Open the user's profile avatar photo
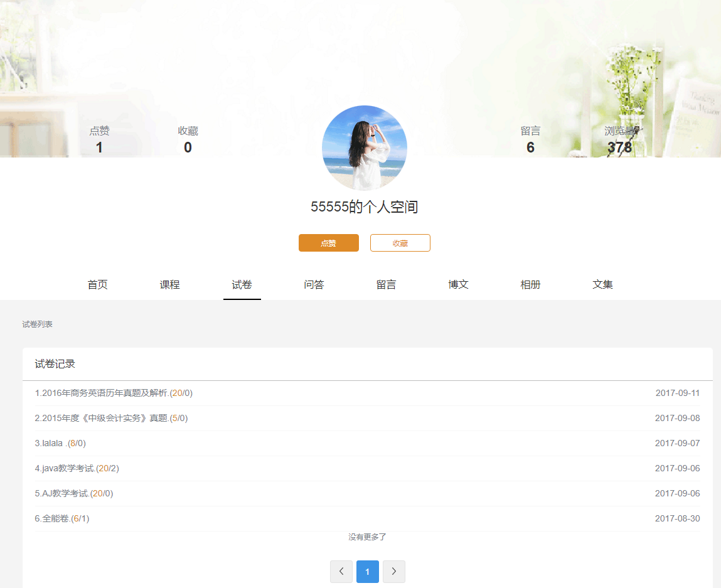Viewport: 721px width, 588px height. 364,148
